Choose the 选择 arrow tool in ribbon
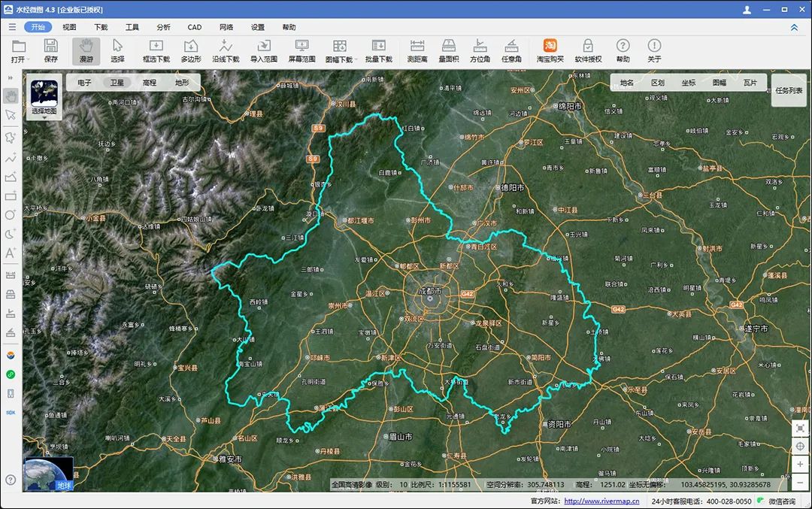Screen dimensions: 812x509 click(x=117, y=51)
